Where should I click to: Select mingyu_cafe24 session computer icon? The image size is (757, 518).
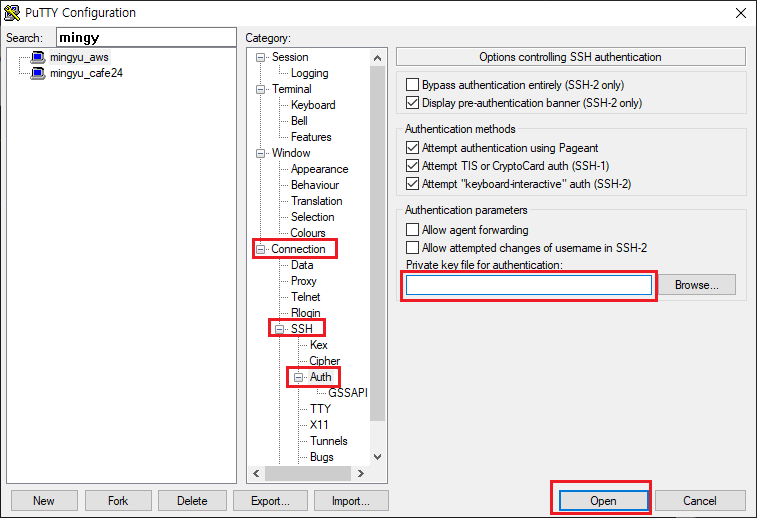pyautogui.click(x=38, y=73)
